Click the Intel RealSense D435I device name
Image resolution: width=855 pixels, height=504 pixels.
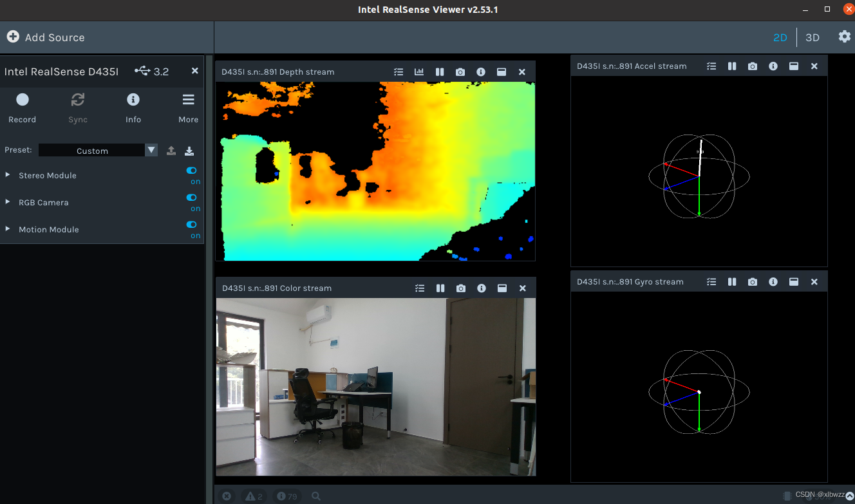point(61,71)
